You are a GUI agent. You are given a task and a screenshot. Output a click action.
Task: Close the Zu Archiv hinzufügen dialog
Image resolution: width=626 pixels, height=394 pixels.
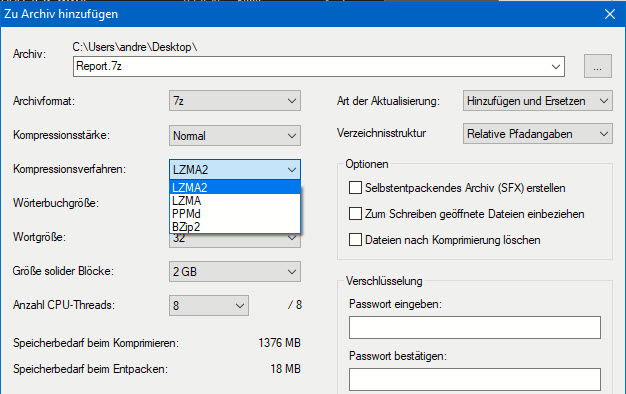click(610, 14)
